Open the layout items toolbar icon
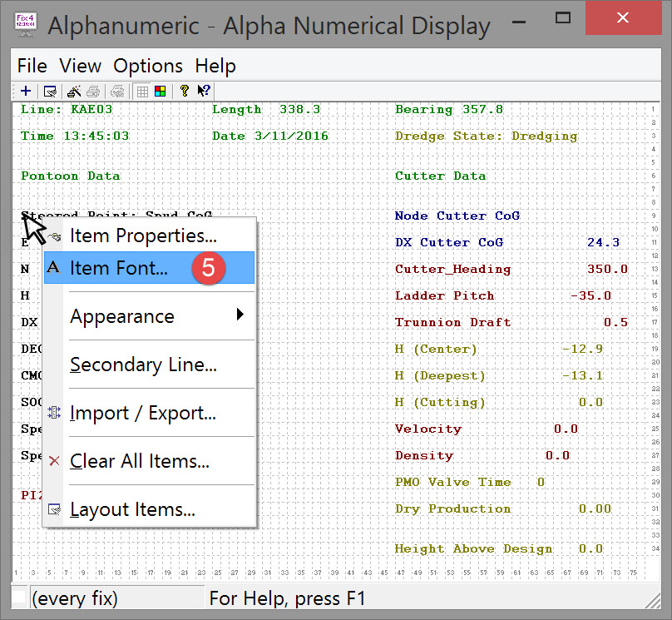Viewport: 672px width, 620px height. point(50,92)
